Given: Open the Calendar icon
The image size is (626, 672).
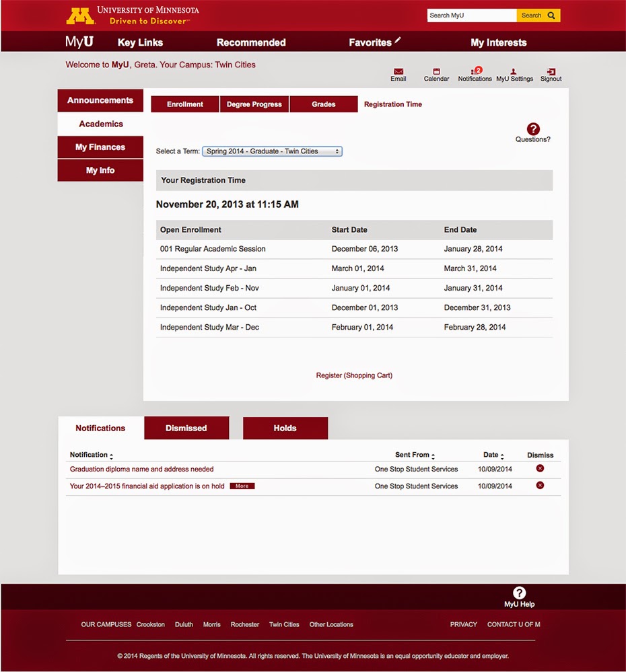Looking at the screenshot, I should coord(436,72).
